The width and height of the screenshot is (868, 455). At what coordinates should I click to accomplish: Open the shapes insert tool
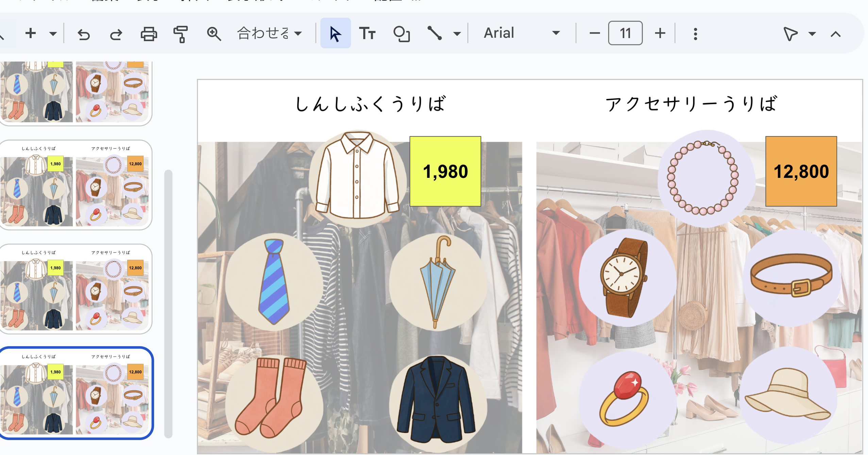coord(402,33)
